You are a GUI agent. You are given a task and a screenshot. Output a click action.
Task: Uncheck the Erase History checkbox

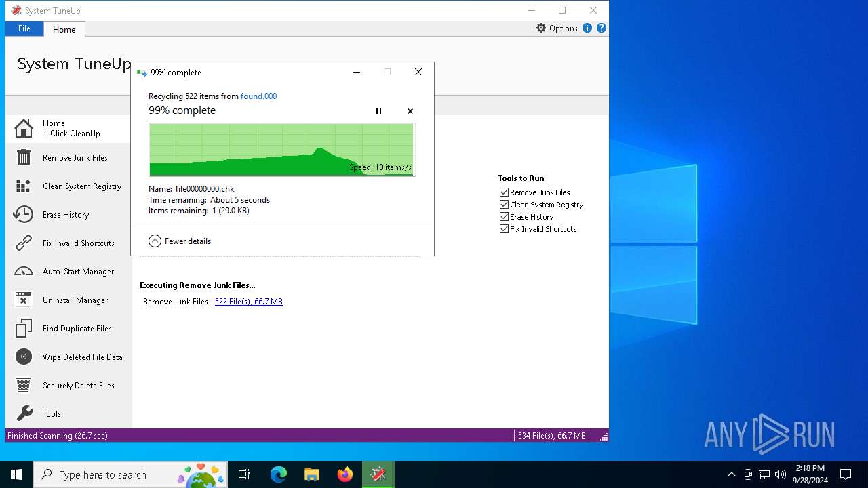point(504,217)
